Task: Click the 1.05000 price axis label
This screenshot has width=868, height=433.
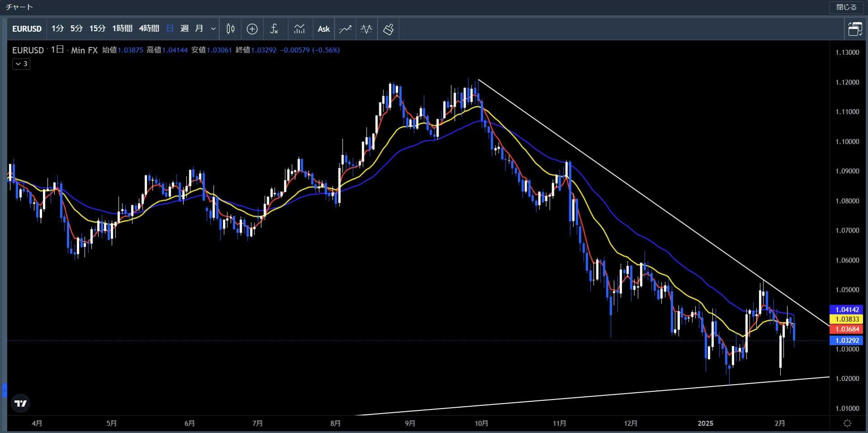Action: (x=847, y=290)
